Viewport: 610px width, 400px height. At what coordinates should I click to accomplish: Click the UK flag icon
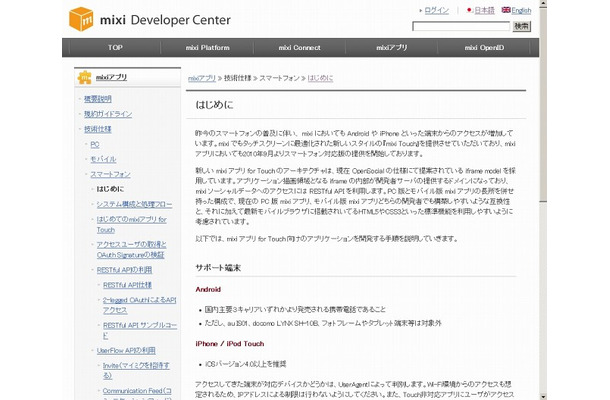[x=506, y=10]
